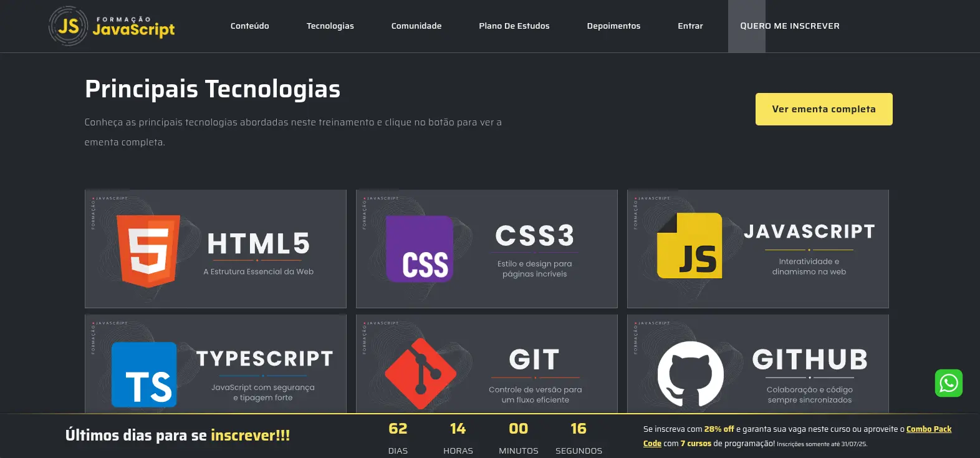
Task: Click the GITHUB card title
Action: coord(810,359)
